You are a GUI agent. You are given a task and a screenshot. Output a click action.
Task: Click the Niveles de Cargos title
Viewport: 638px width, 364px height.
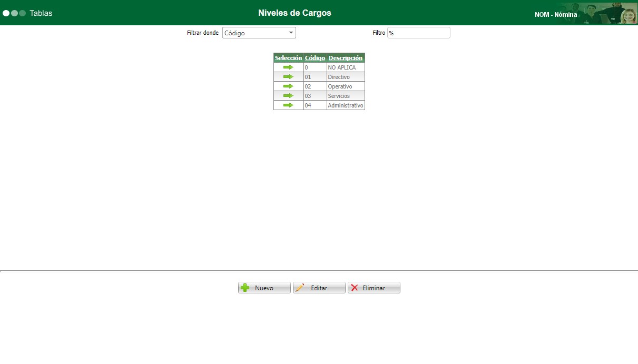(295, 13)
